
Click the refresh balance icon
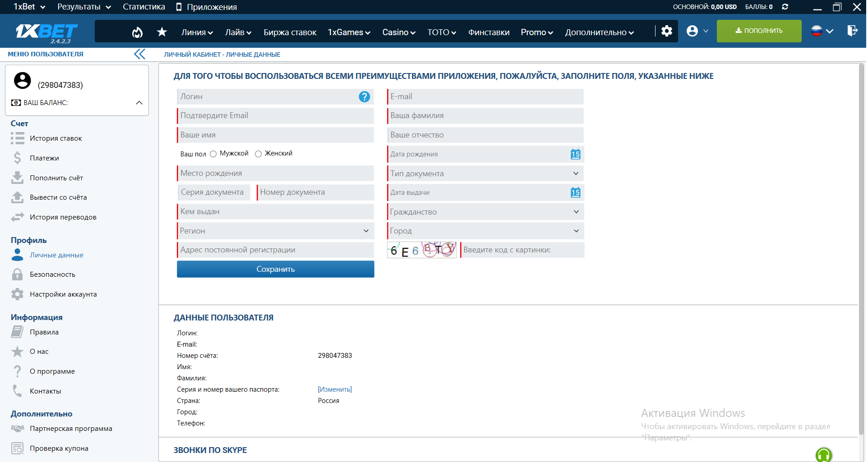tap(785, 7)
